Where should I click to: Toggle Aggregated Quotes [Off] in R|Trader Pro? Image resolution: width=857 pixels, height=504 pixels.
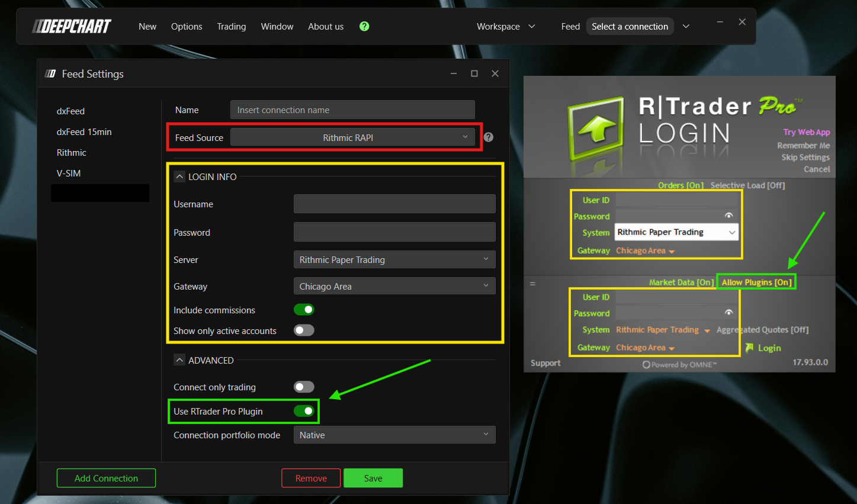pos(762,330)
